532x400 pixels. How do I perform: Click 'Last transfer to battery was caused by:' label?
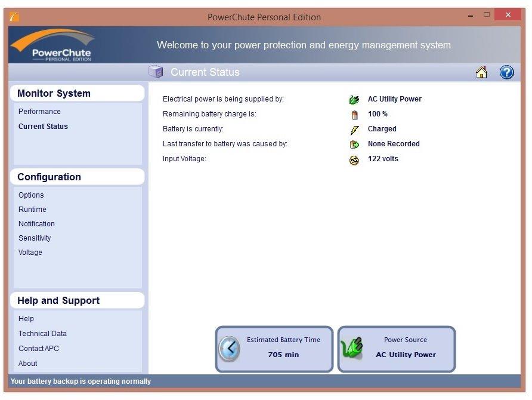pyautogui.click(x=225, y=144)
